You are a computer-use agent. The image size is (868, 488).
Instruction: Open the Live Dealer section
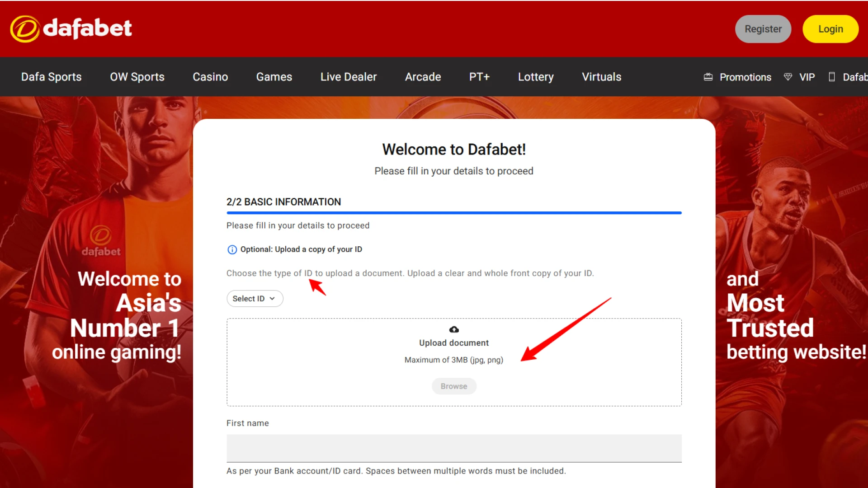point(348,77)
